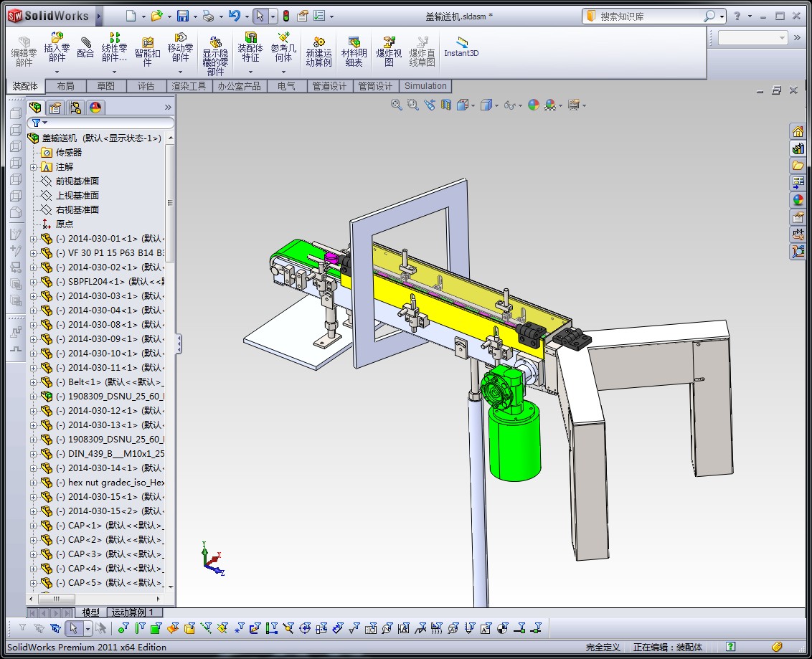
Task: Click Exploded View tool
Action: coord(389,52)
